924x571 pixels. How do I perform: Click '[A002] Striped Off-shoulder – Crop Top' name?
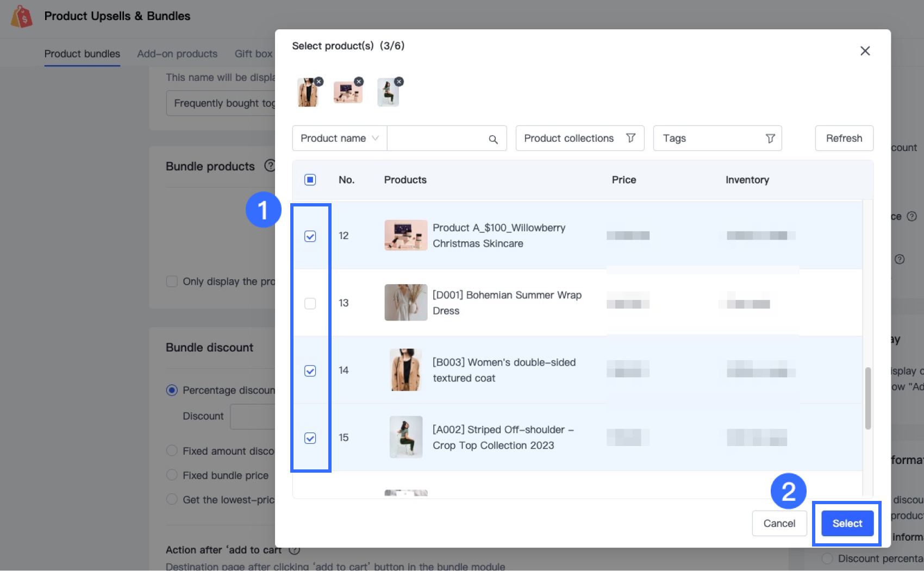pyautogui.click(x=503, y=438)
